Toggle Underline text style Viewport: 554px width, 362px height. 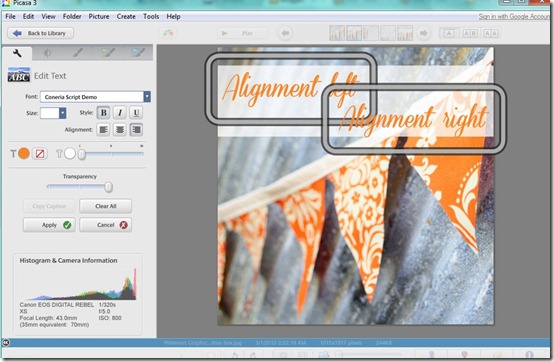136,113
